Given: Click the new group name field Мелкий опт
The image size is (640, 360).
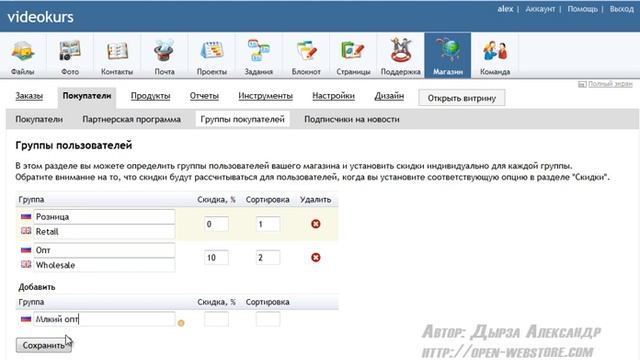Looking at the screenshot, I should pos(104,319).
